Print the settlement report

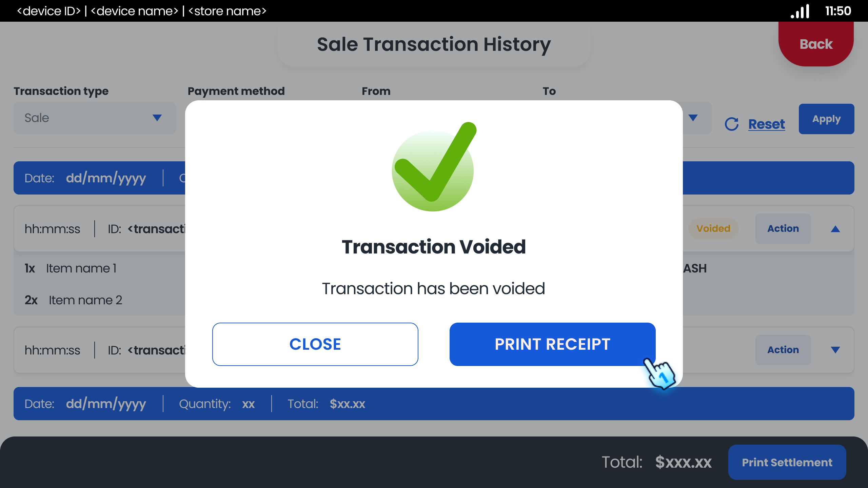pos(787,462)
